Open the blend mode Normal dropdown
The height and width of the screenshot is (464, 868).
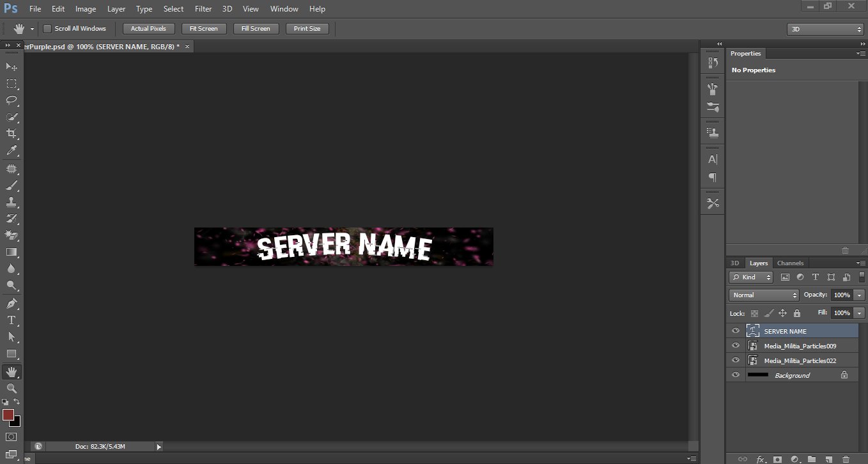point(764,295)
